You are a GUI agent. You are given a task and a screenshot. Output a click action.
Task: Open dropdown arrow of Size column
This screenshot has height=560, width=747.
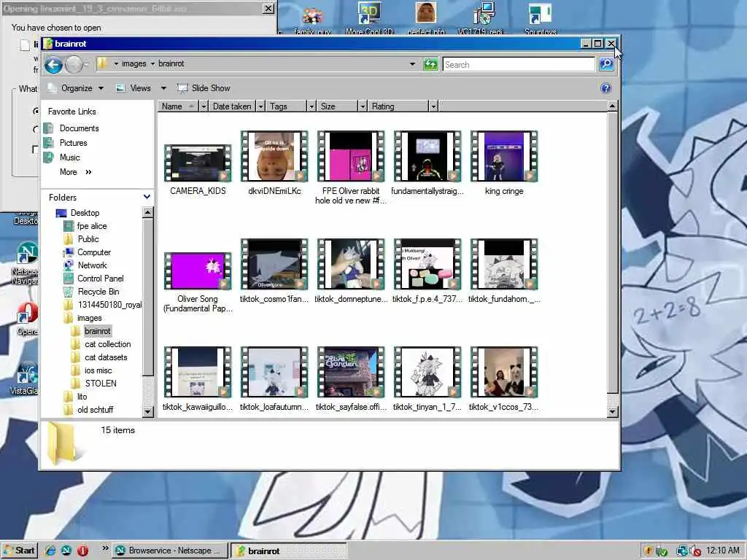[363, 106]
